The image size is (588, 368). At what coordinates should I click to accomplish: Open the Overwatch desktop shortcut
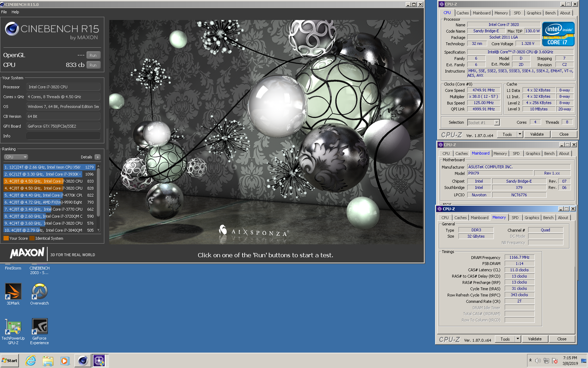tap(40, 294)
